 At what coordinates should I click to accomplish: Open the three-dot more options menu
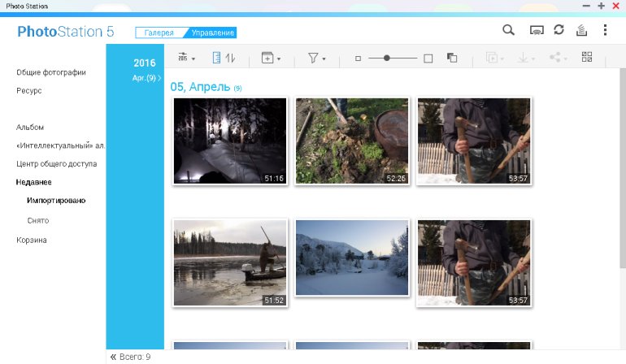coord(605,30)
